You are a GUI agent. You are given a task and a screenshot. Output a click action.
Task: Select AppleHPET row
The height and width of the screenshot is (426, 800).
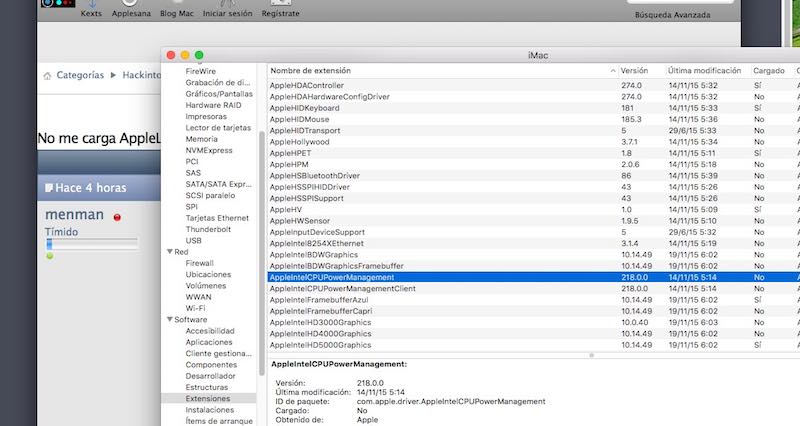pyautogui.click(x=533, y=153)
